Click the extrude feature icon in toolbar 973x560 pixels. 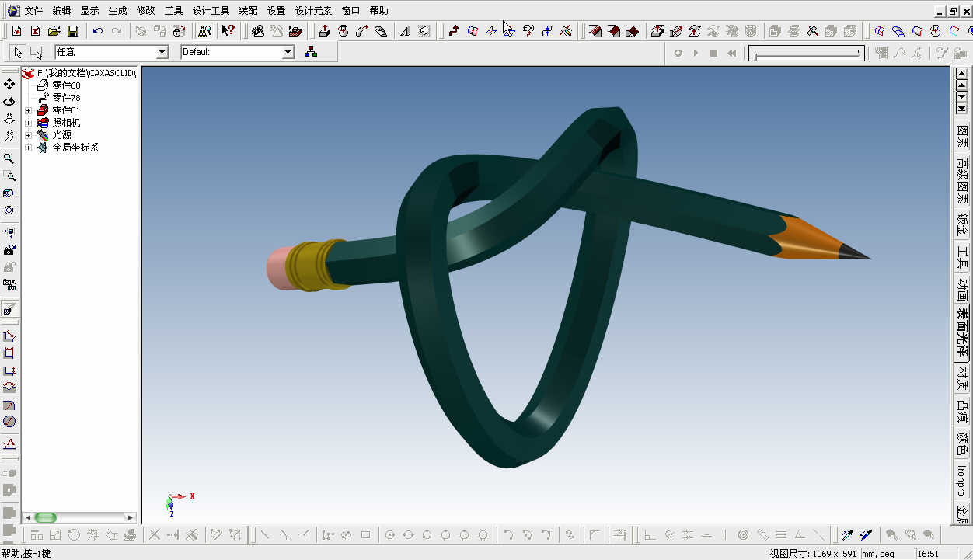tap(324, 31)
